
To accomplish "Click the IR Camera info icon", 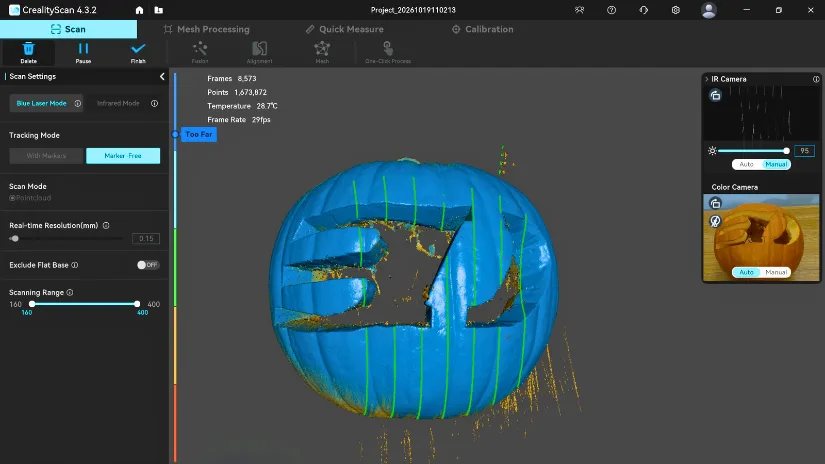I will coord(816,79).
